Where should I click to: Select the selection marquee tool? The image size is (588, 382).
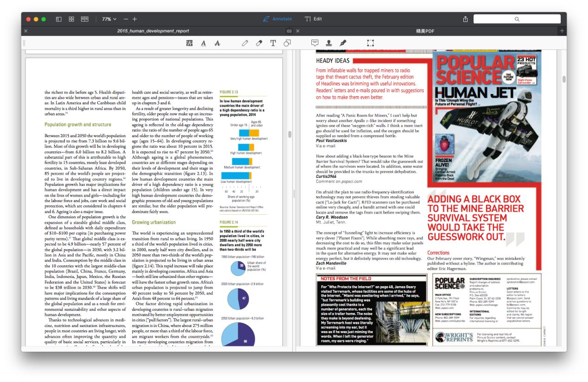pos(370,43)
